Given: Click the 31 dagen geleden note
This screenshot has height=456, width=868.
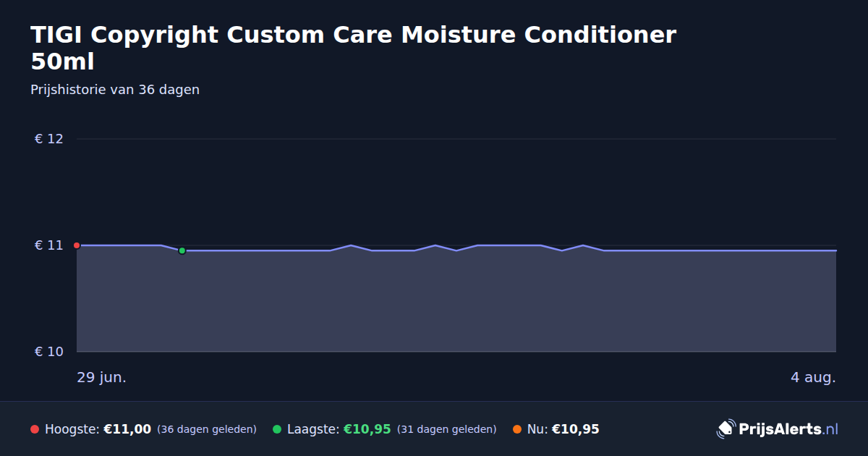Looking at the screenshot, I should 447,429.
